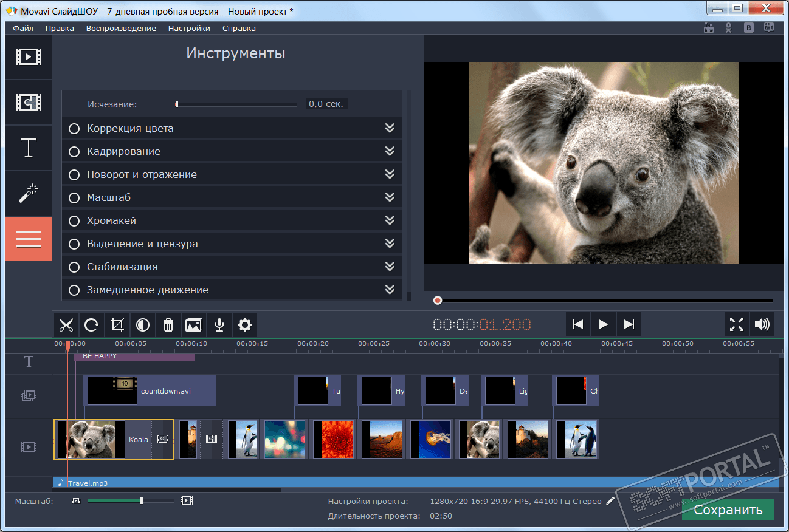
Task: Enable the Кадрирование radio toggle
Action: click(x=74, y=152)
